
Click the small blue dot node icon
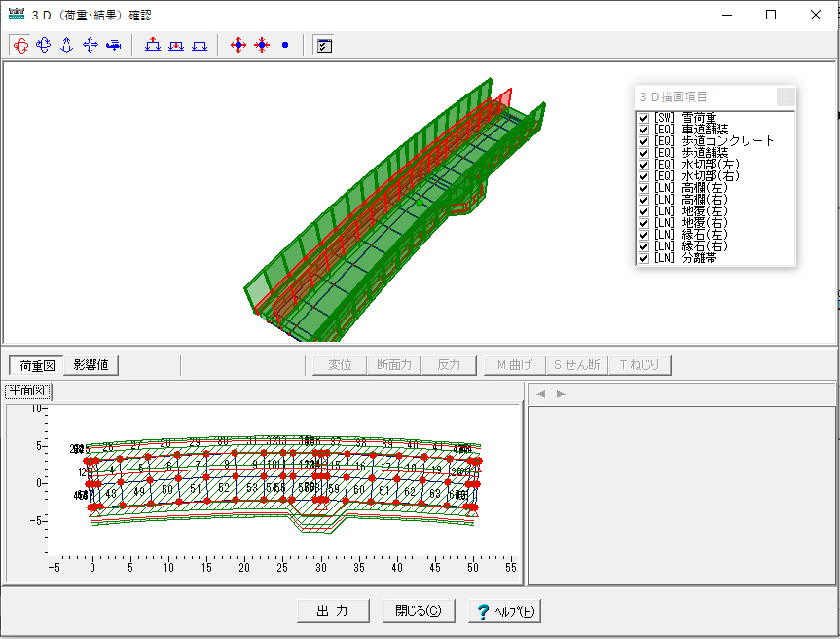(285, 45)
